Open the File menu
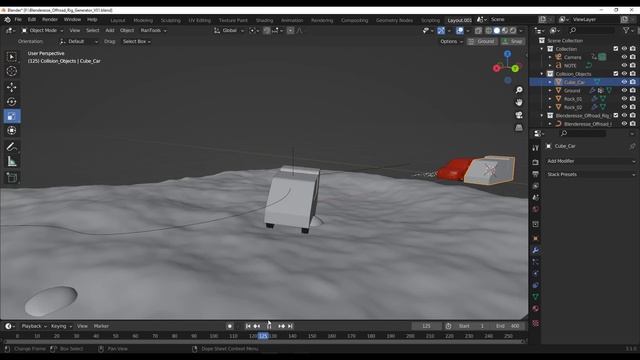Screen dimensions: 640x360 coord(18,19)
